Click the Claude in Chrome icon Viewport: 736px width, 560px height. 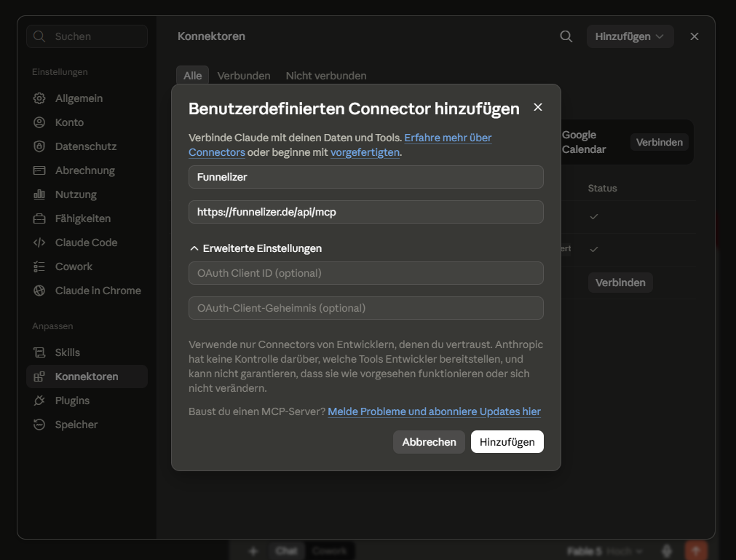[x=39, y=290]
